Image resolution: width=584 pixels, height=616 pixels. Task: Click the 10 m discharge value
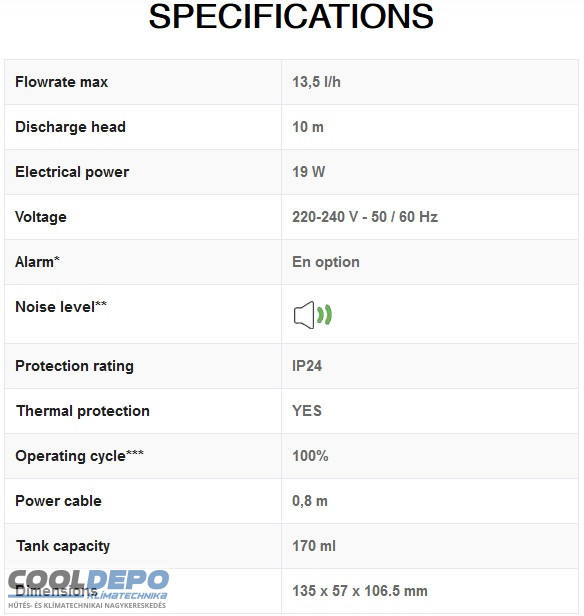pos(308,127)
